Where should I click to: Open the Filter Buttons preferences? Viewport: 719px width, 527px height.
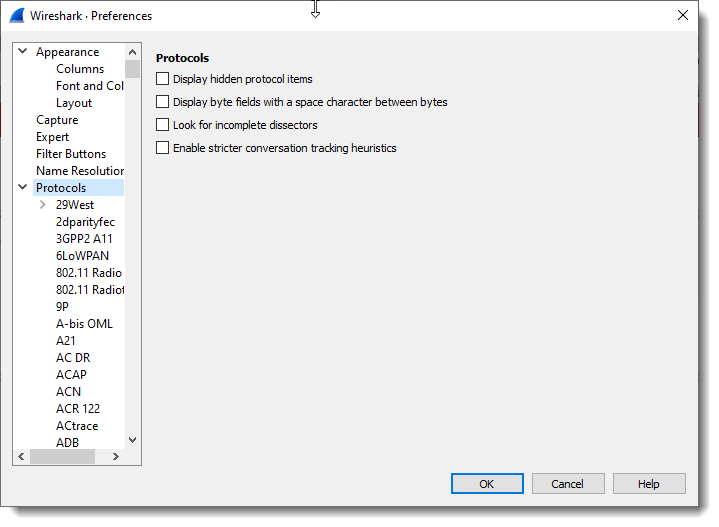click(x=70, y=154)
